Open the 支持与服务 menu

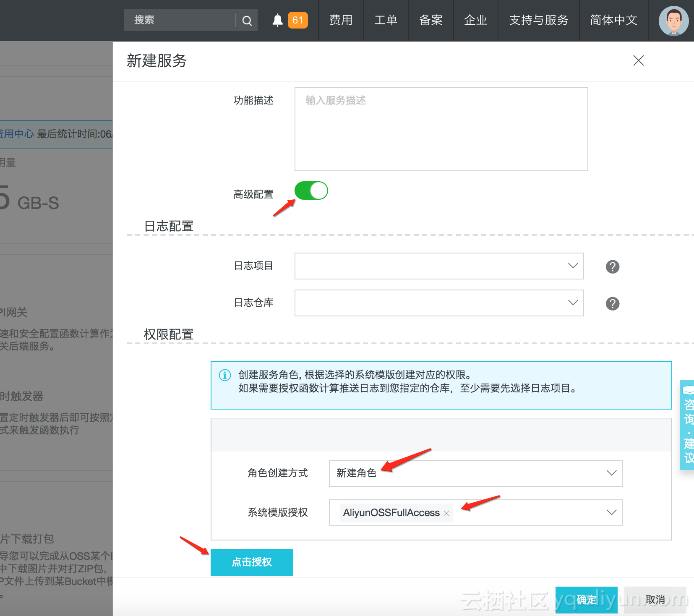coord(539,20)
